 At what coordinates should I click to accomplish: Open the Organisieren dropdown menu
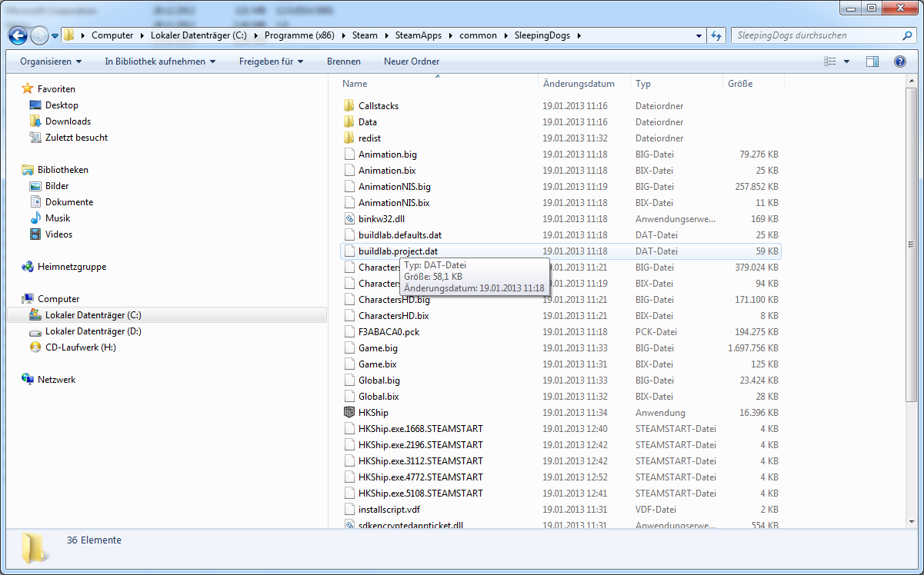tap(51, 61)
